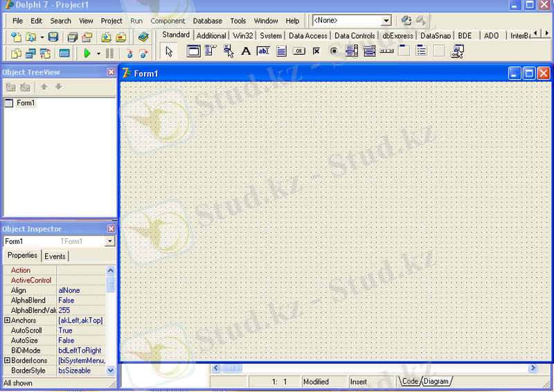The width and height of the screenshot is (554, 392).
Task: Select the ListBox component icon
Action: click(352, 51)
